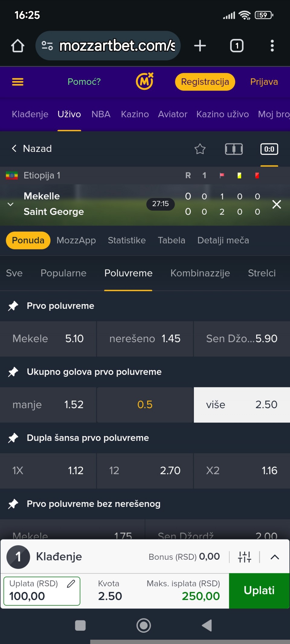Viewport: 290px width, 644px height.
Task: Expand the bet slip panel chevron
Action: point(275,557)
